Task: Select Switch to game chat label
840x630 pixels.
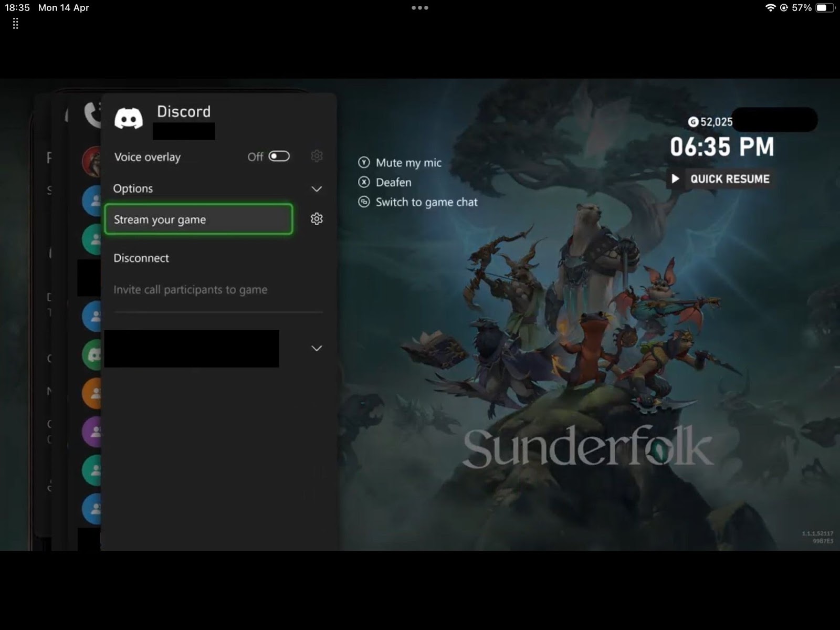Action: coord(427,202)
